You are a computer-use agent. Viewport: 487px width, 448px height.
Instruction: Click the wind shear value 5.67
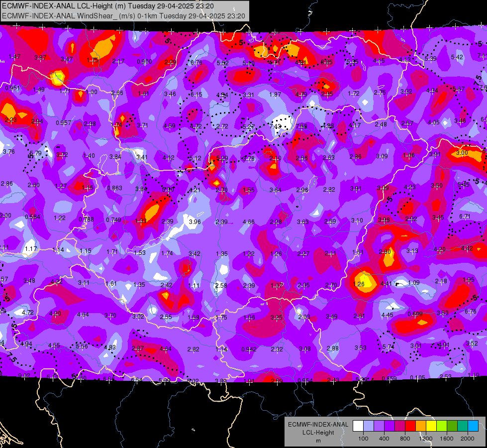click(459, 89)
